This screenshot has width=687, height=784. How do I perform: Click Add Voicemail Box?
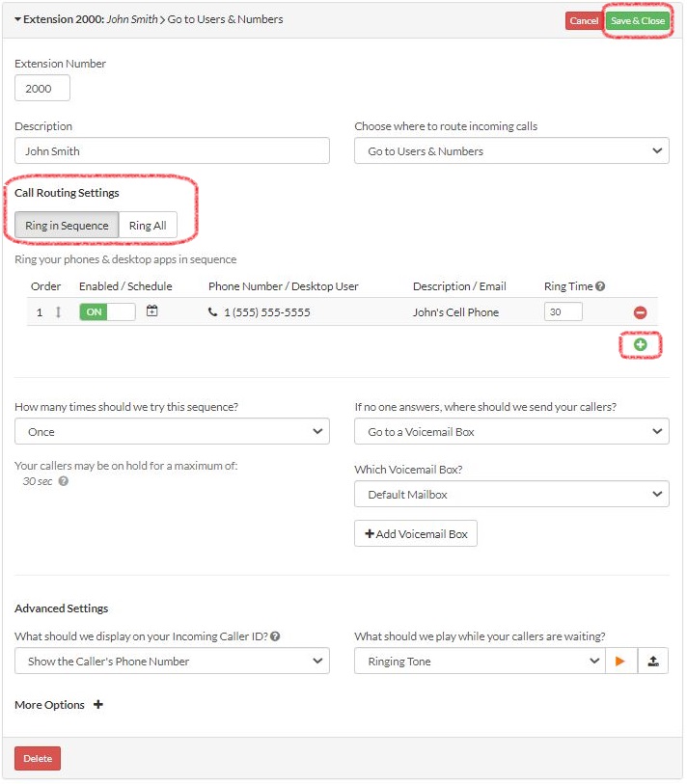[415, 532]
